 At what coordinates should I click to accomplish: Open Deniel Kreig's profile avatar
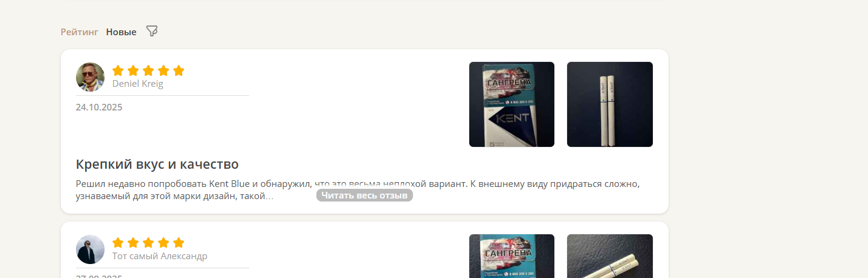90,77
